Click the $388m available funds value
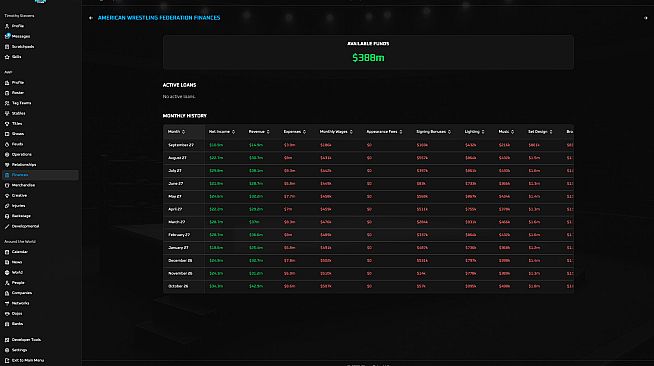 click(x=368, y=58)
